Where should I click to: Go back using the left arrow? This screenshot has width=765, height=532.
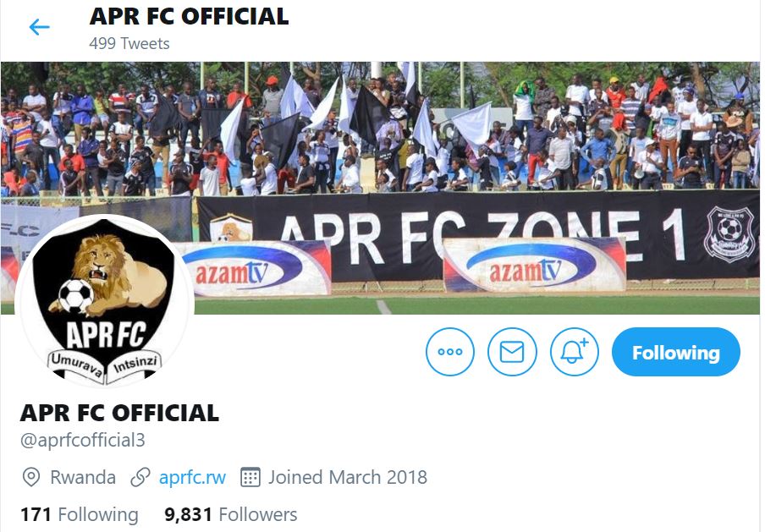tap(40, 28)
